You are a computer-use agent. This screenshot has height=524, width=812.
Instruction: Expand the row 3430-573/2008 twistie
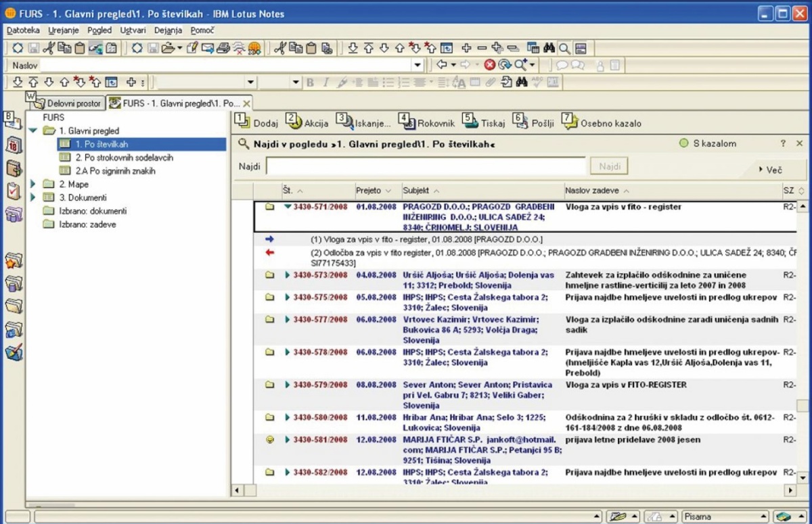coord(288,275)
